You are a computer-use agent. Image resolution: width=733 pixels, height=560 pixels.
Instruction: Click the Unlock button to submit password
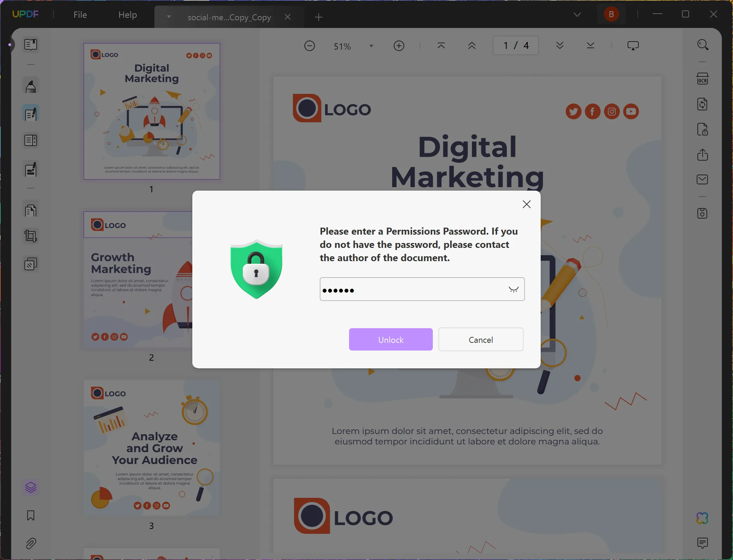click(x=391, y=339)
